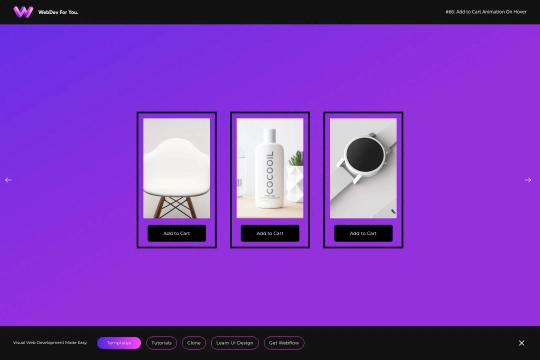The width and height of the screenshot is (540, 360).
Task: Select the Cocooil bottle product image
Action: coord(270,168)
